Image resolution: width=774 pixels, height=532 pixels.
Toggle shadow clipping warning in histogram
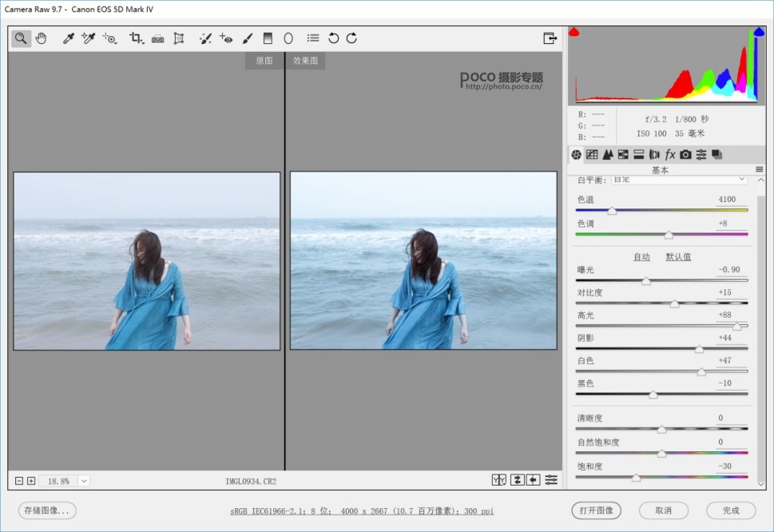[x=574, y=32]
